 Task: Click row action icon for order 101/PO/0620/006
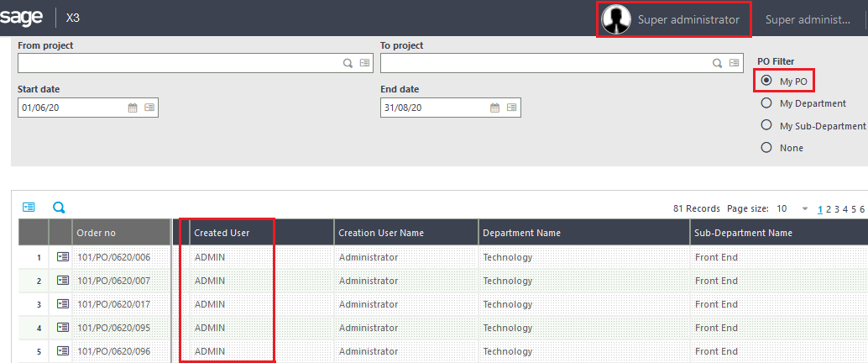(x=63, y=257)
